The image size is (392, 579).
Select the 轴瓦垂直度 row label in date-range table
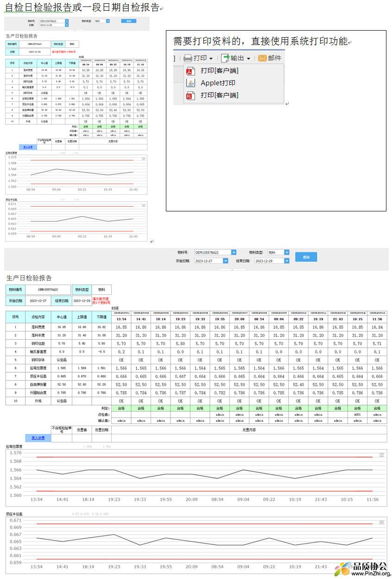click(x=38, y=352)
